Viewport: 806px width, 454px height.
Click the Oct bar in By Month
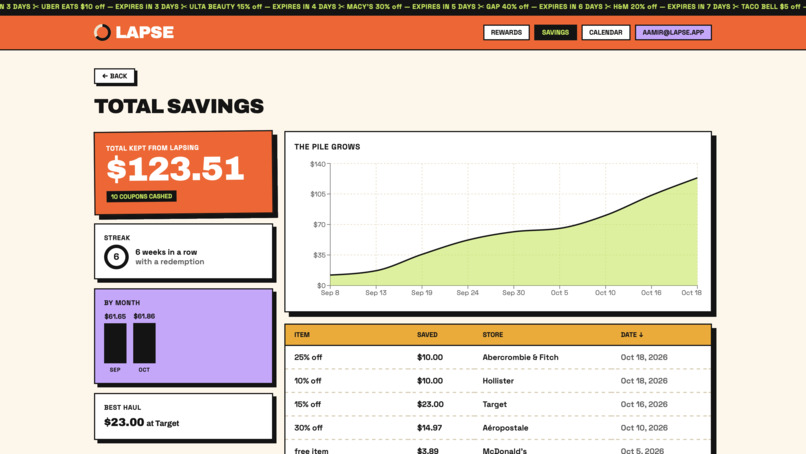144,343
